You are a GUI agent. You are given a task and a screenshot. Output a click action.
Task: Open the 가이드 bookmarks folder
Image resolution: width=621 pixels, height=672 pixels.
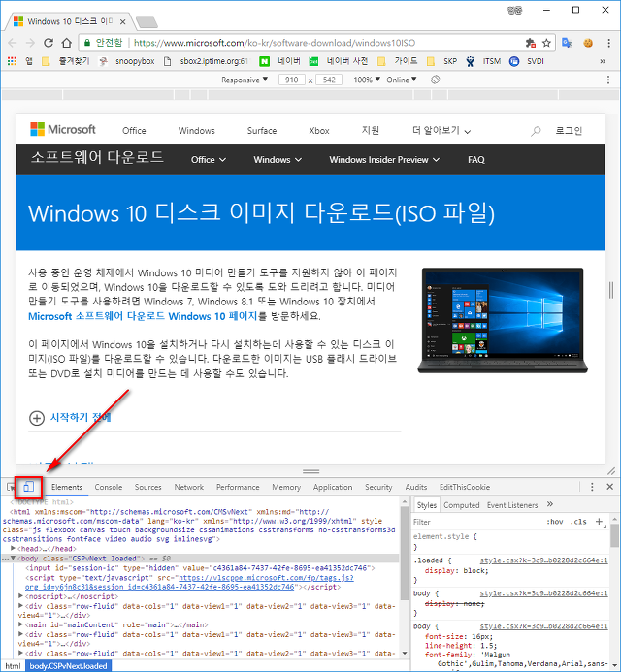point(398,61)
